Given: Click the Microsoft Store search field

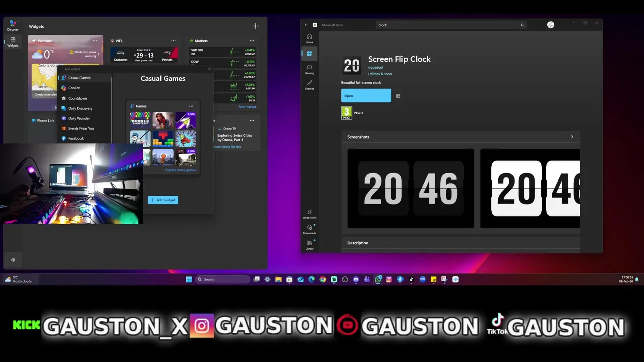Looking at the screenshot, I should (451, 25).
